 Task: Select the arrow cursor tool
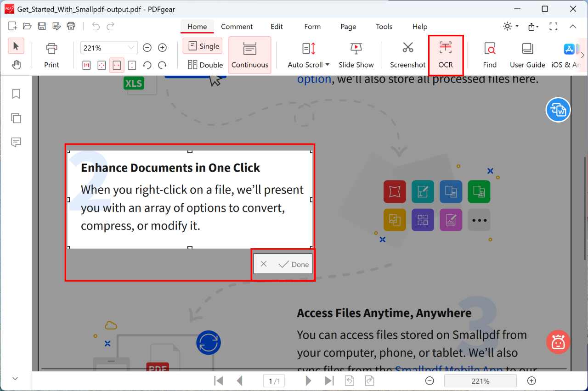tap(16, 46)
